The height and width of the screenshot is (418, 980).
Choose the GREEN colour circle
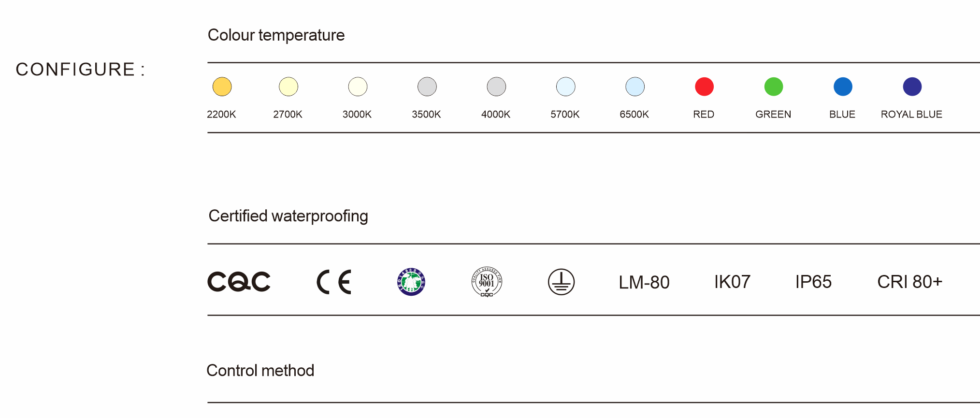pos(774,87)
